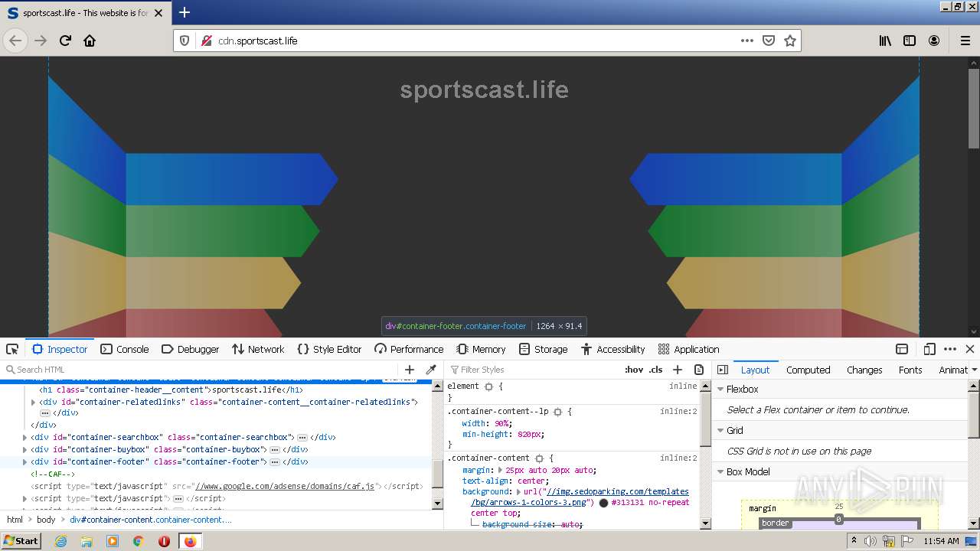Expand the container-searchbox div node
980x551 pixels.
click(x=24, y=438)
